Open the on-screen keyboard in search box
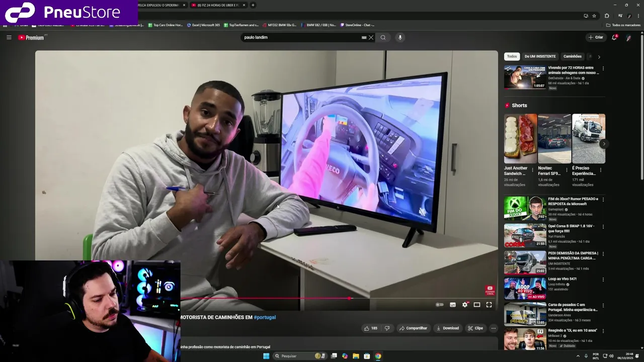The image size is (644, 362). tap(364, 37)
